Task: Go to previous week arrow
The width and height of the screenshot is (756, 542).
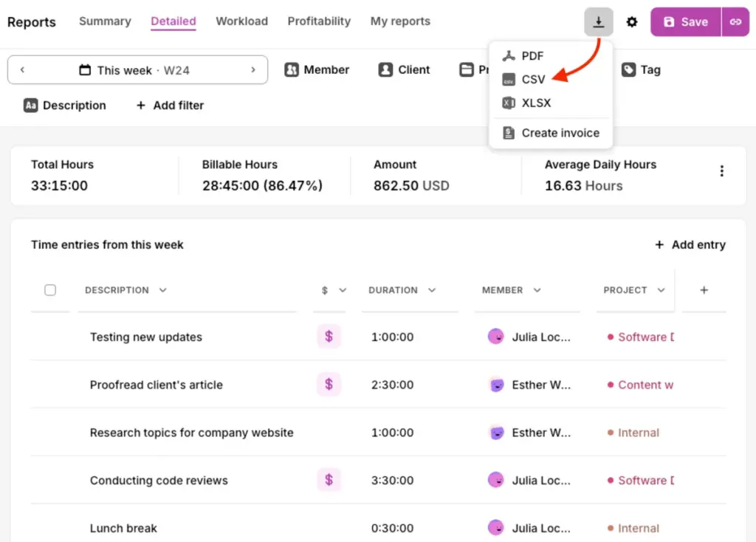Action: click(x=22, y=70)
